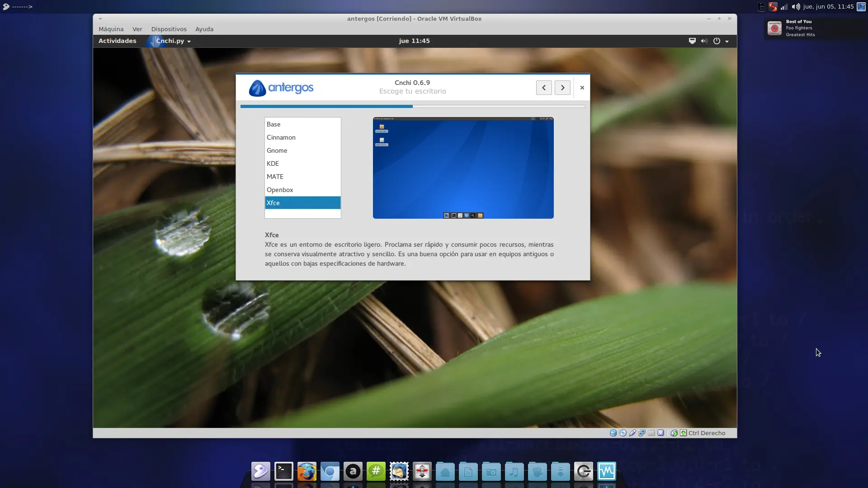Launch Firefox from the dock
This screenshot has width=868, height=488.
tap(307, 471)
